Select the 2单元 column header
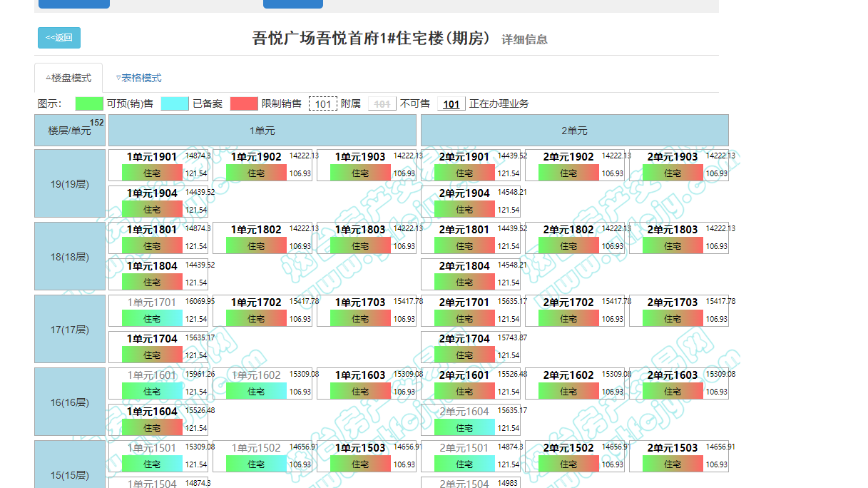 pos(575,131)
